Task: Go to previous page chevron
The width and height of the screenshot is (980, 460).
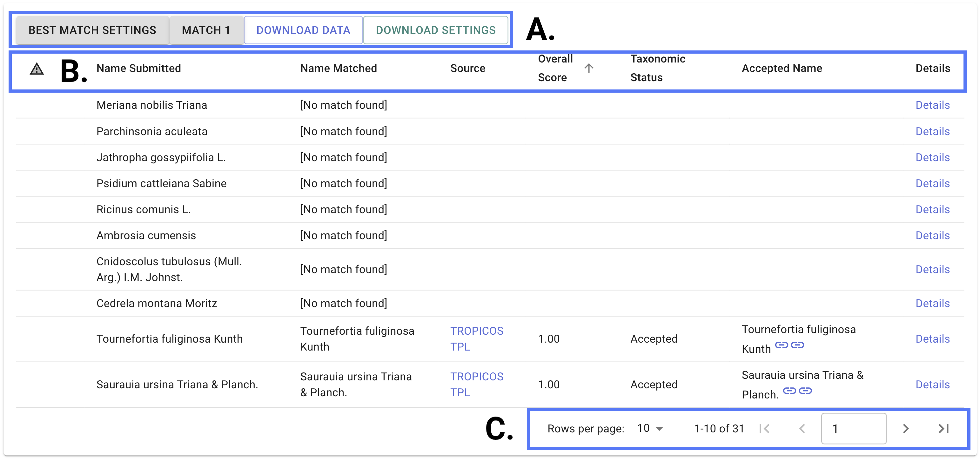Action: (x=802, y=429)
